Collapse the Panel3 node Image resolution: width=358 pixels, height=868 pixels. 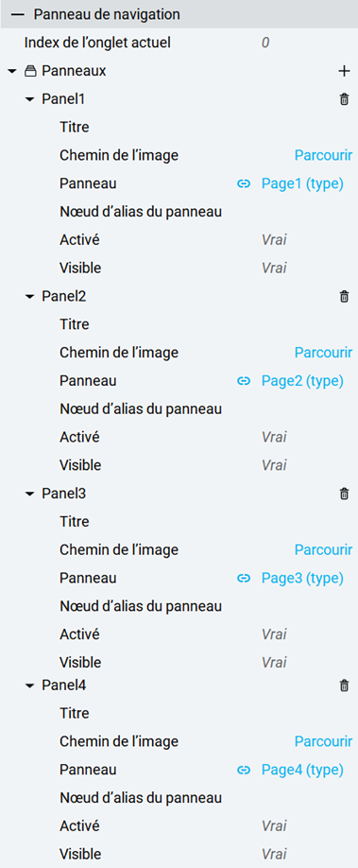click(x=30, y=495)
